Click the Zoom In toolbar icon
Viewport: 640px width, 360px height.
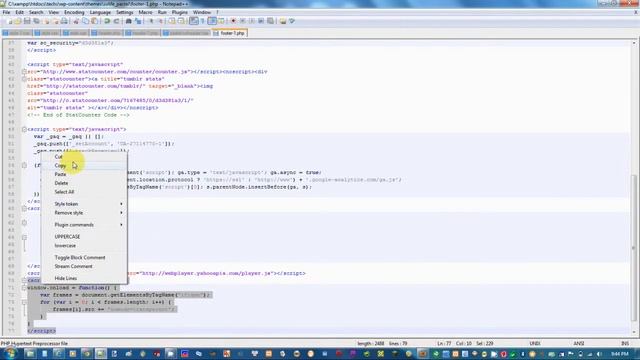click(151, 21)
